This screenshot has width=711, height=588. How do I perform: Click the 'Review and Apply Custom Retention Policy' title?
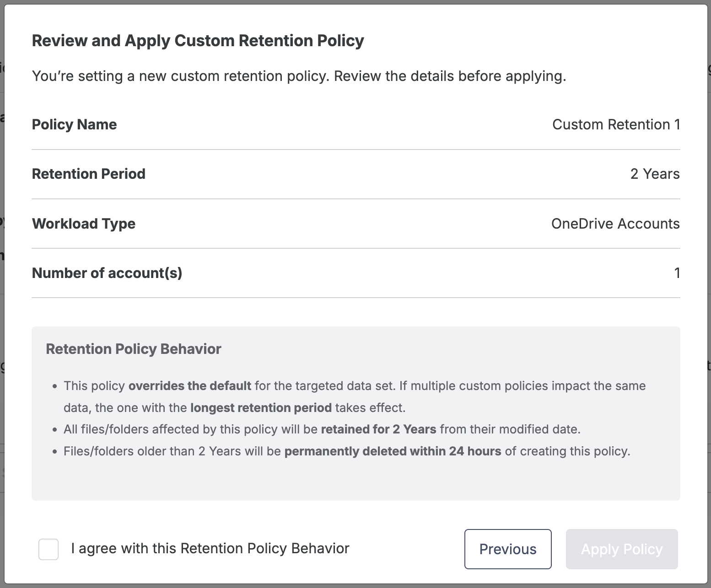click(198, 41)
